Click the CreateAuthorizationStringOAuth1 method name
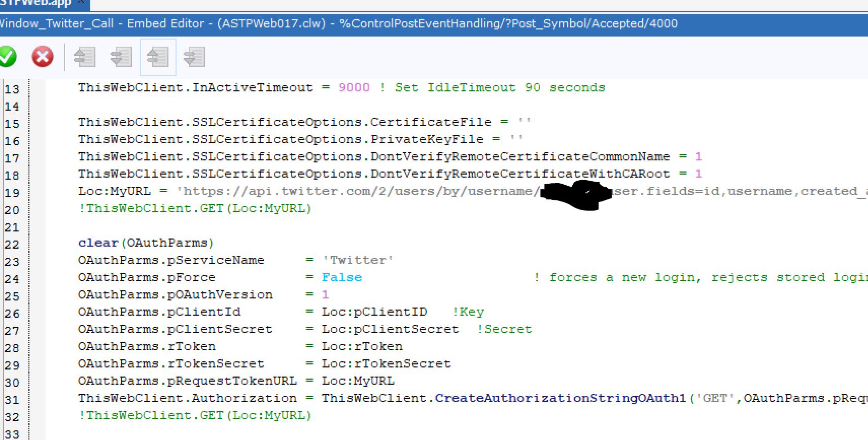This screenshot has height=440, width=868. [560, 398]
